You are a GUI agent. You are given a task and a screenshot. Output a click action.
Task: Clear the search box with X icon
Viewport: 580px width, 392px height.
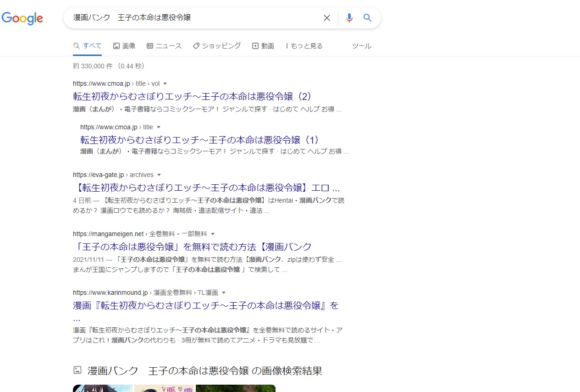[327, 18]
